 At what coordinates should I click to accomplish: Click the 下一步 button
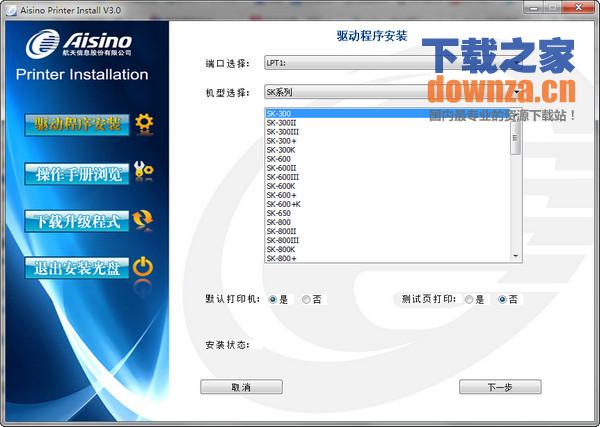(500, 387)
